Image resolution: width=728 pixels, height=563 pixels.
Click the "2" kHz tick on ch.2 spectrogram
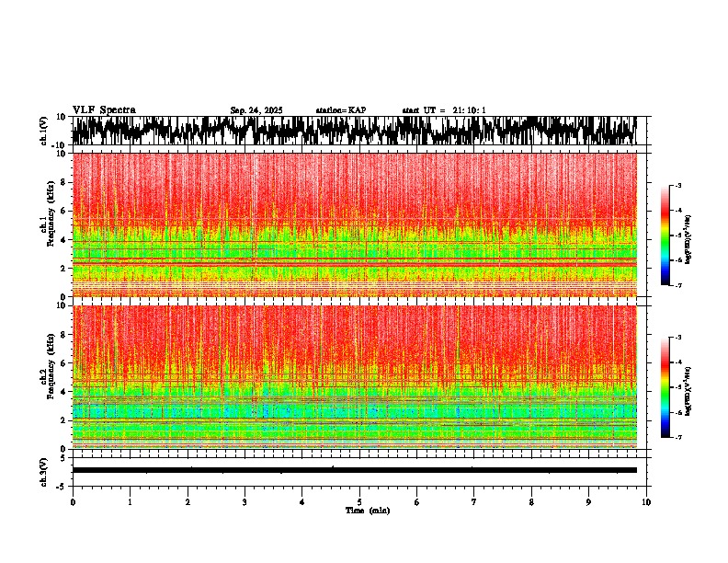[63, 420]
